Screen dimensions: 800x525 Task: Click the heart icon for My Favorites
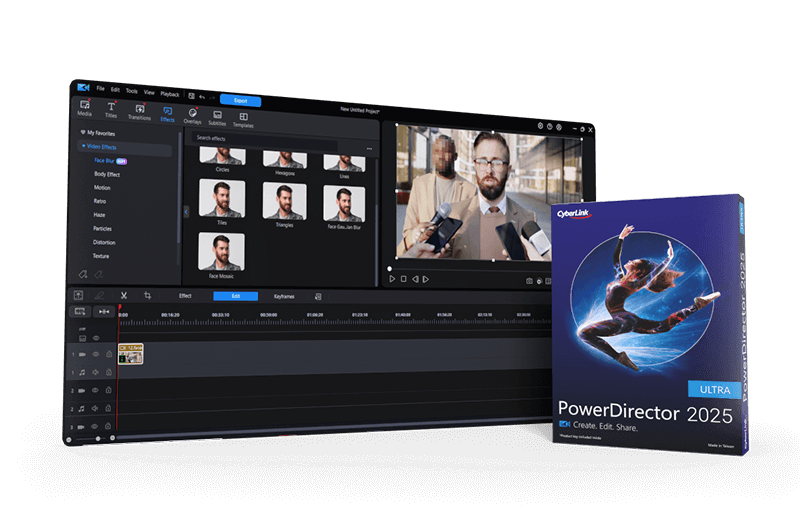82,132
